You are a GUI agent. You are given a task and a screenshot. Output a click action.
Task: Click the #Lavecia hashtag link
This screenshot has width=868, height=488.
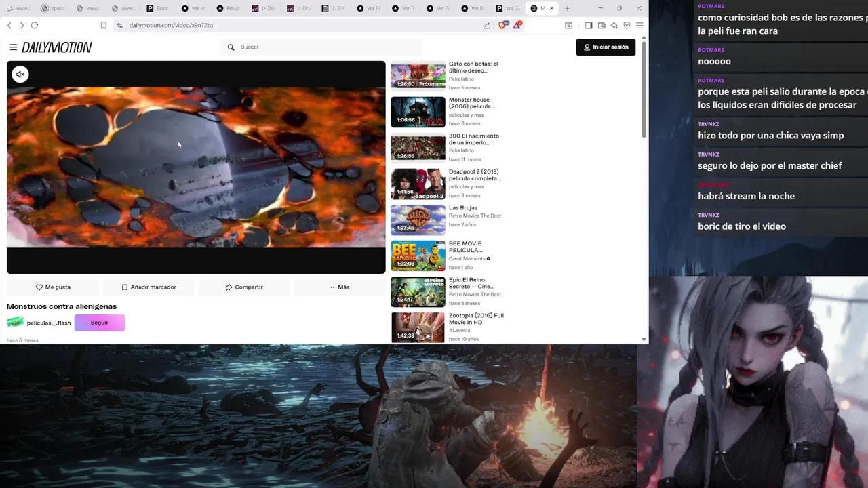coord(459,330)
